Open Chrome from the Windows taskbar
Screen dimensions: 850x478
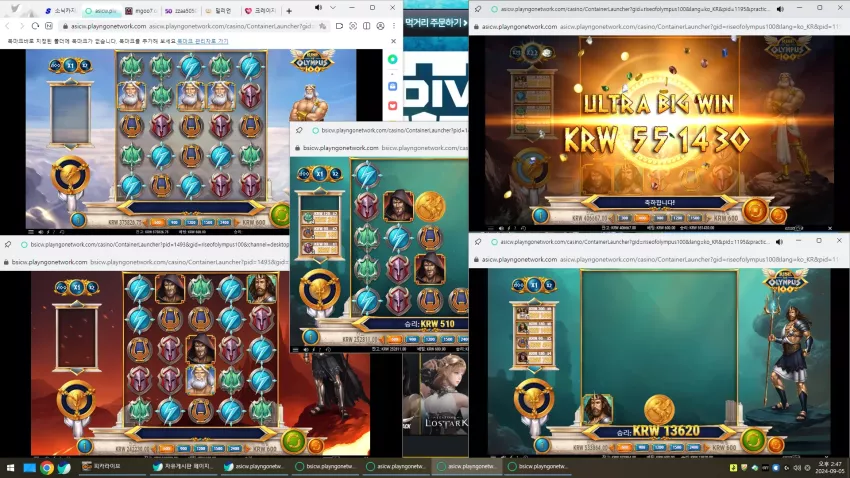[x=47, y=467]
